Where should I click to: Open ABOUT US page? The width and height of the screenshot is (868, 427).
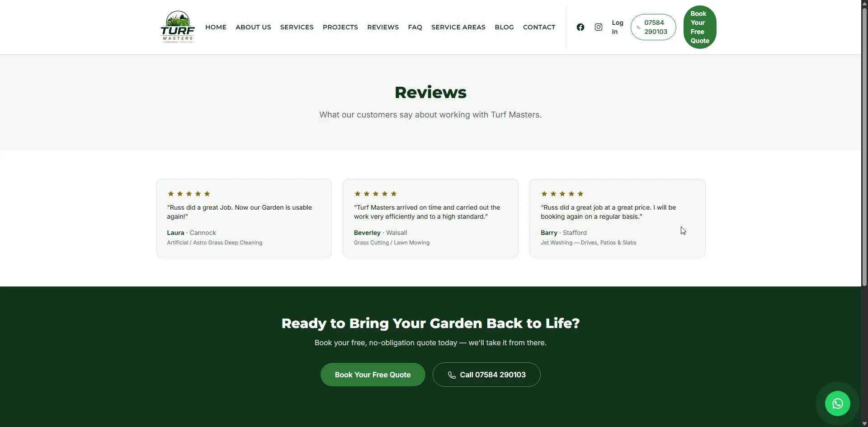pyautogui.click(x=253, y=27)
